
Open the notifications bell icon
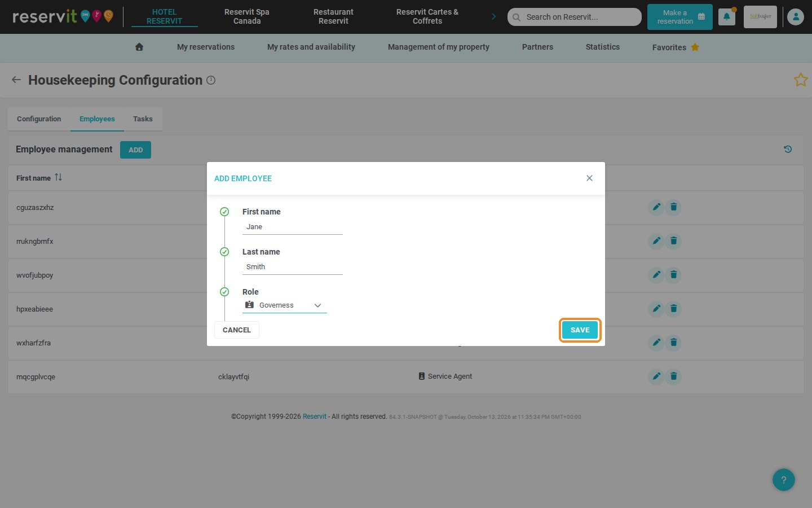coord(727,17)
